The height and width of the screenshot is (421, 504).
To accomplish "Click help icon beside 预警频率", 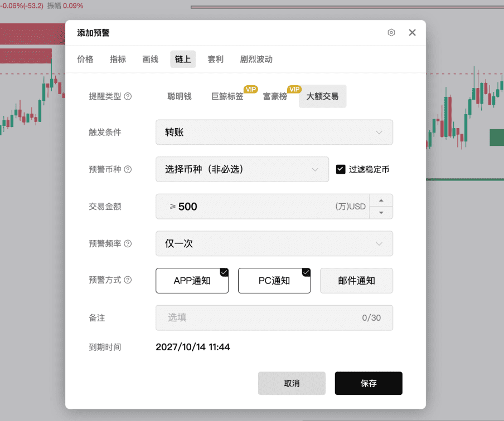I will click(128, 243).
